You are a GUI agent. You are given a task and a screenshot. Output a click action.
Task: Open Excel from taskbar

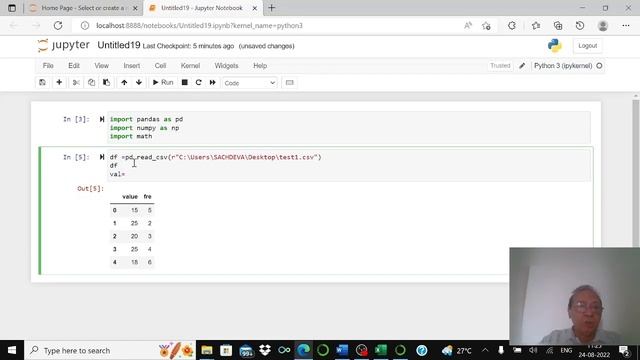click(380, 350)
